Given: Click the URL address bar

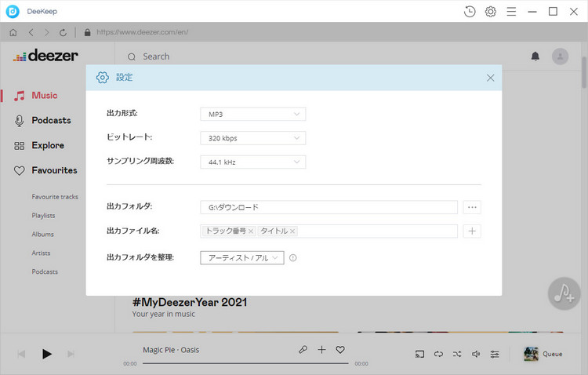Looking at the screenshot, I should coord(143,33).
